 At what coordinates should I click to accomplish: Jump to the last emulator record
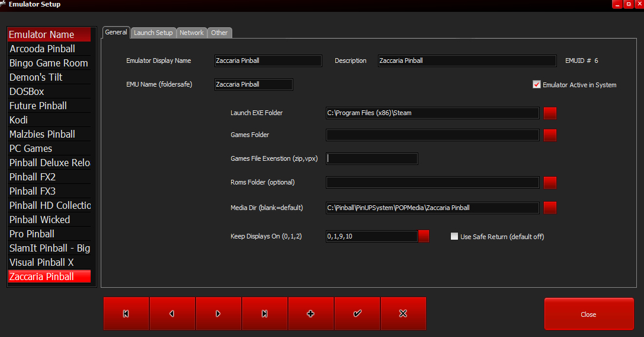click(x=265, y=314)
